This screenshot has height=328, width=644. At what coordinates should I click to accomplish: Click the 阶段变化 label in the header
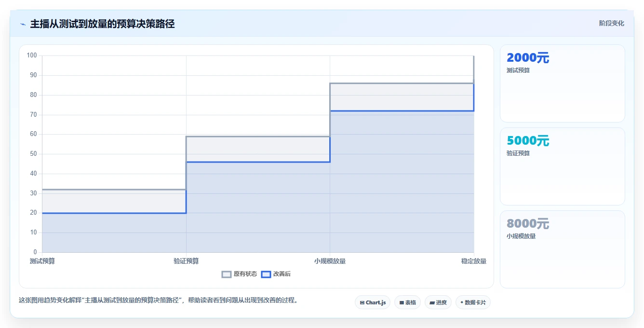pyautogui.click(x=611, y=23)
